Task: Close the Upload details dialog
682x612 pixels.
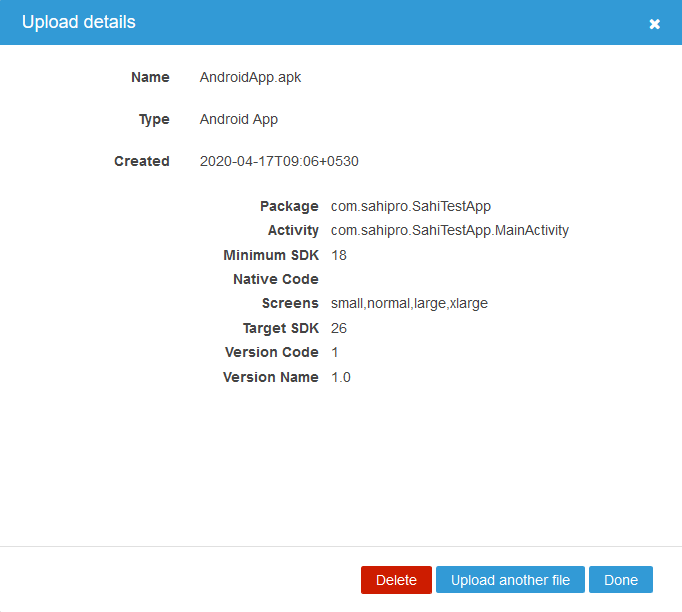Action: [654, 24]
